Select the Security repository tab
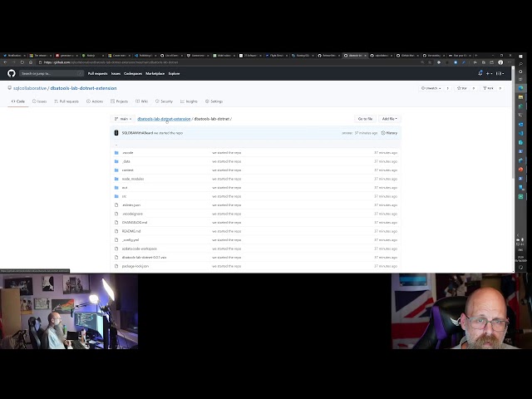Screen dimensions: 532x399 (164, 101)
